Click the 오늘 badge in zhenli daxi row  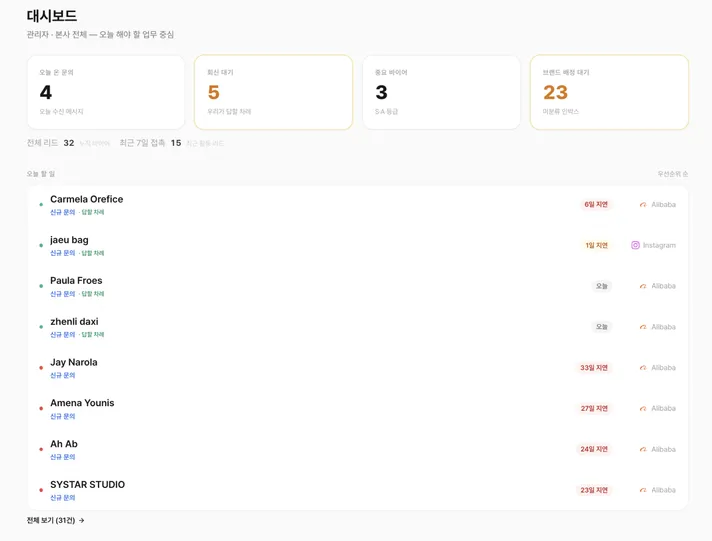point(602,327)
